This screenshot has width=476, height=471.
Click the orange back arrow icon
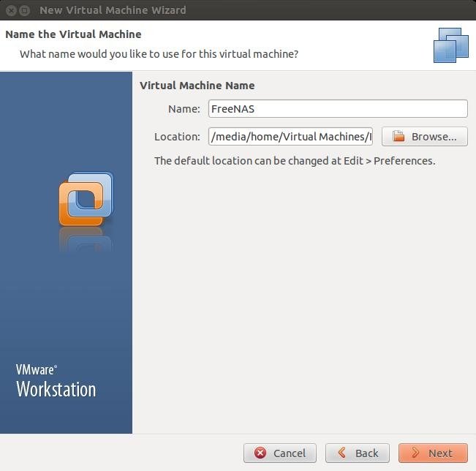click(x=341, y=453)
